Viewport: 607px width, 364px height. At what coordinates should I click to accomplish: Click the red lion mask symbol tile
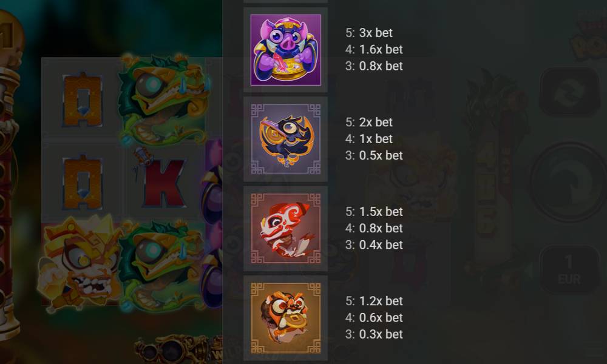coord(286,229)
